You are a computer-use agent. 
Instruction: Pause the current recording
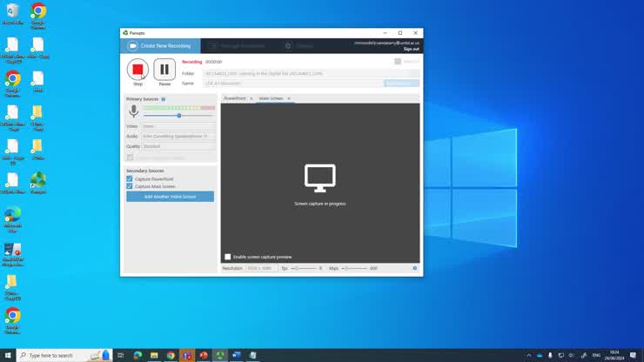164,70
